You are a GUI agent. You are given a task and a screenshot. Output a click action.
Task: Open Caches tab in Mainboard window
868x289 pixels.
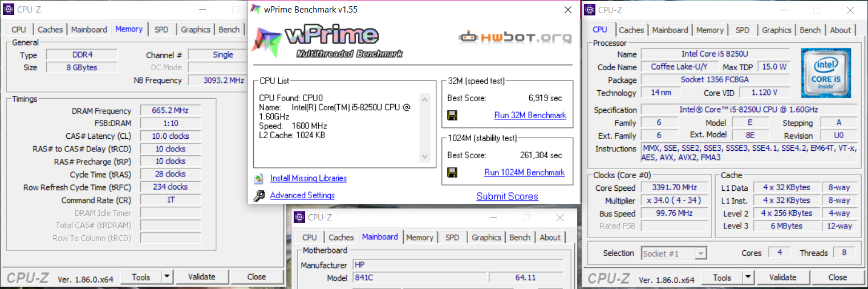[341, 238]
